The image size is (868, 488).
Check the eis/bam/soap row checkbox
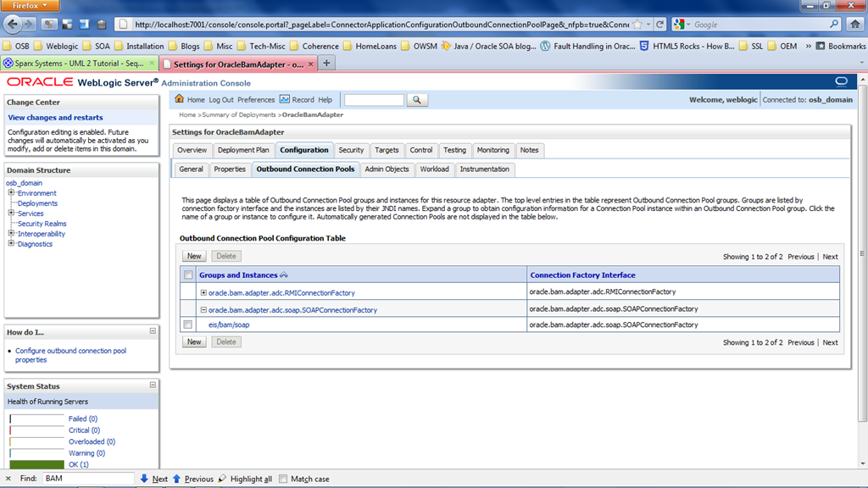click(188, 324)
